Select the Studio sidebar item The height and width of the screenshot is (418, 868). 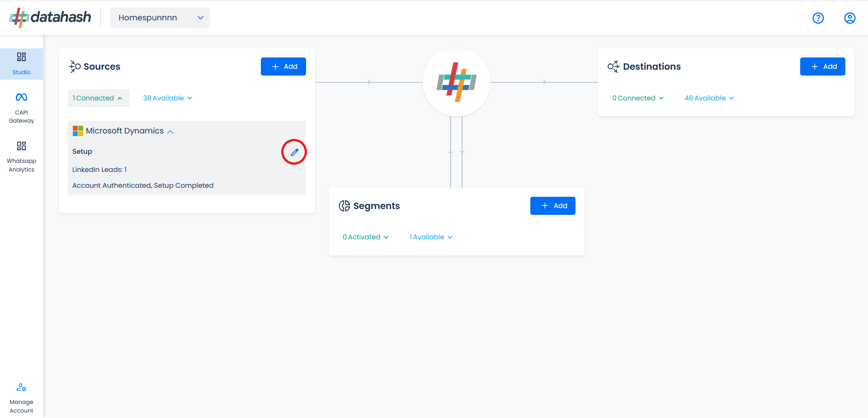tap(21, 64)
